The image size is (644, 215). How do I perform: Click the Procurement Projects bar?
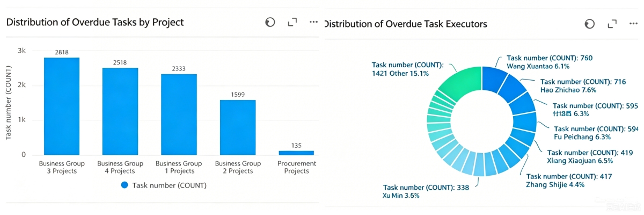point(296,153)
